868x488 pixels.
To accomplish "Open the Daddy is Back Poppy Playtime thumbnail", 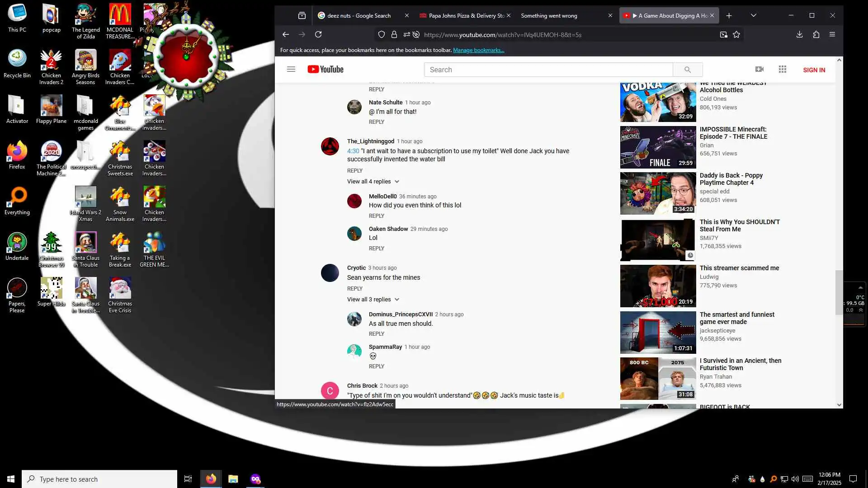I will click(x=658, y=193).
